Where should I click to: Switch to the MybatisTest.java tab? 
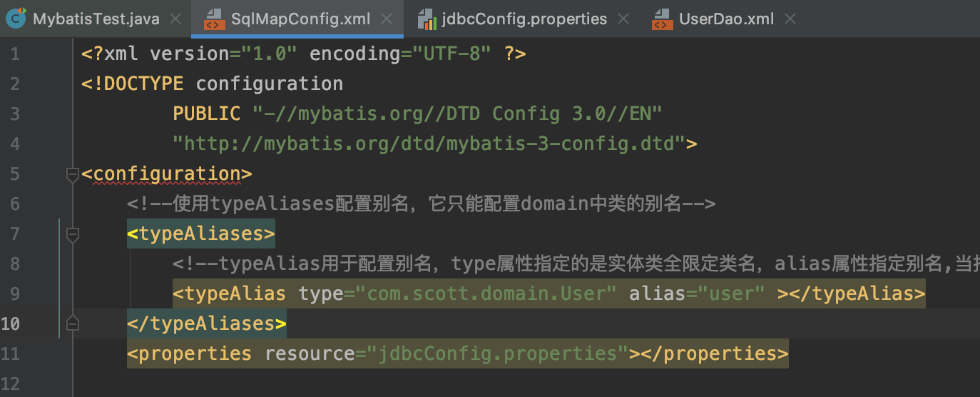coord(96,19)
